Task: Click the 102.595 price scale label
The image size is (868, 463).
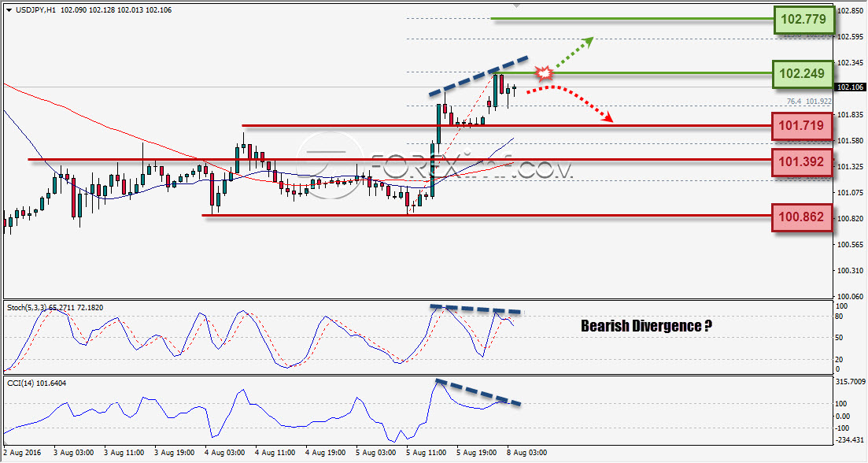Action: [x=851, y=36]
